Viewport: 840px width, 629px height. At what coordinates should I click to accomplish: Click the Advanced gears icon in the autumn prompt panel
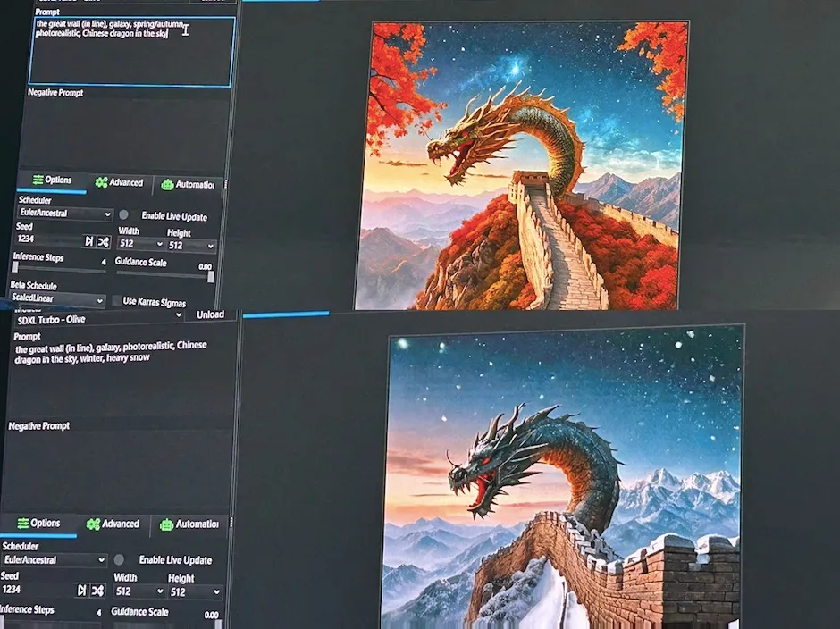click(101, 183)
